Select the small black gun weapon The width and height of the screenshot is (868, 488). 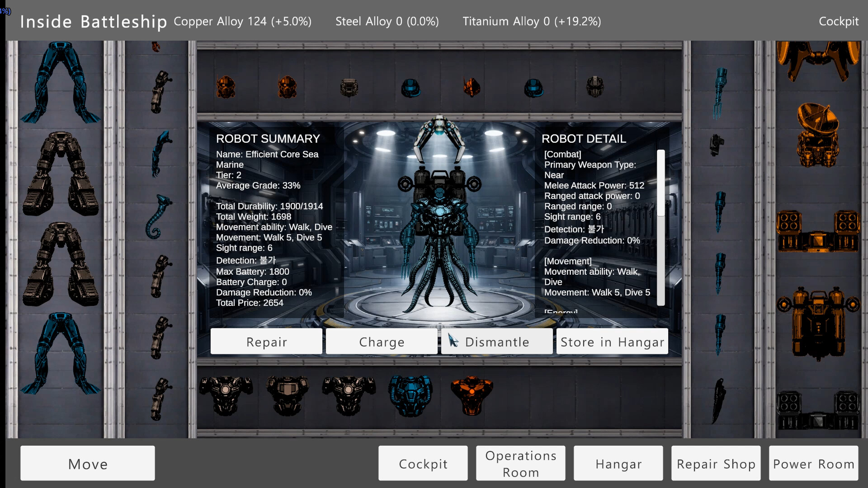(x=717, y=145)
